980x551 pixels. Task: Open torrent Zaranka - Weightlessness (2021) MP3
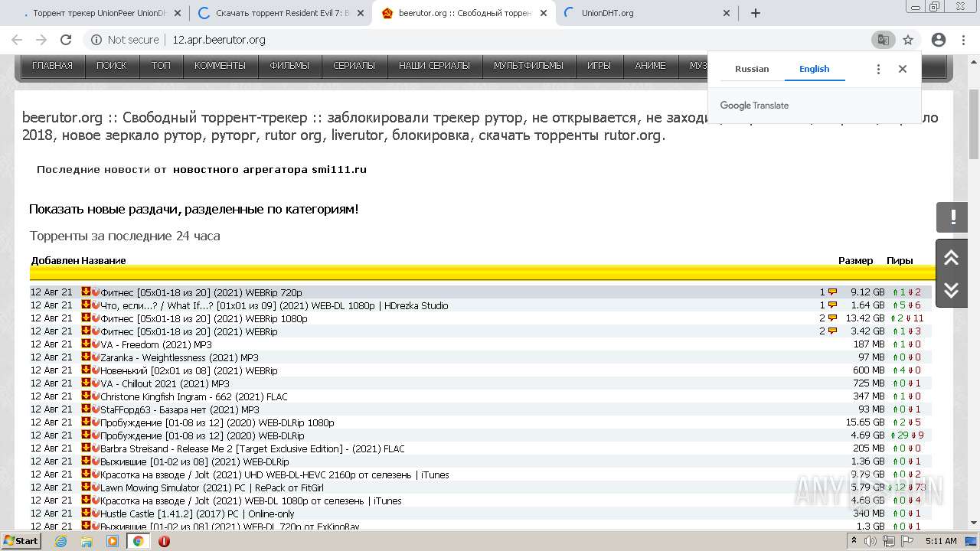coord(180,357)
